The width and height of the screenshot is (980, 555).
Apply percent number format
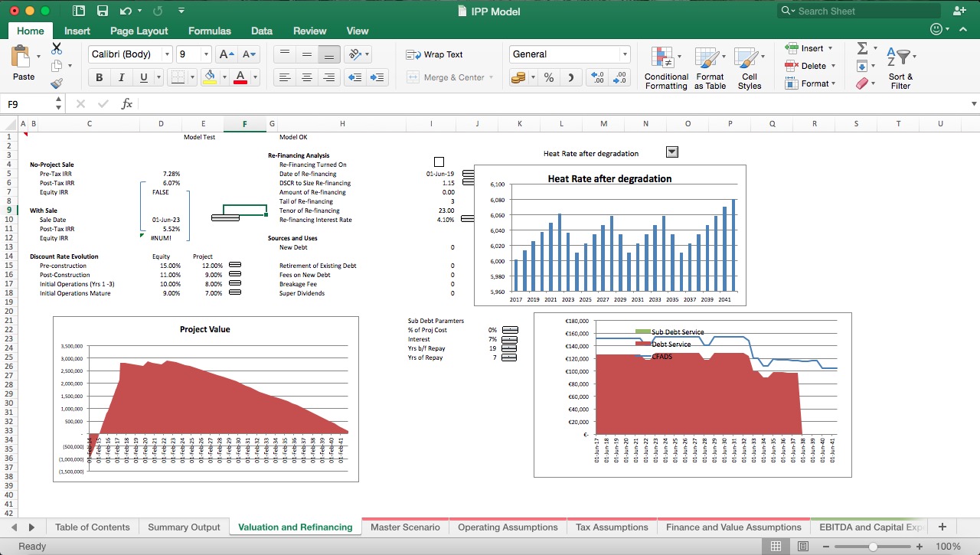pyautogui.click(x=548, y=77)
